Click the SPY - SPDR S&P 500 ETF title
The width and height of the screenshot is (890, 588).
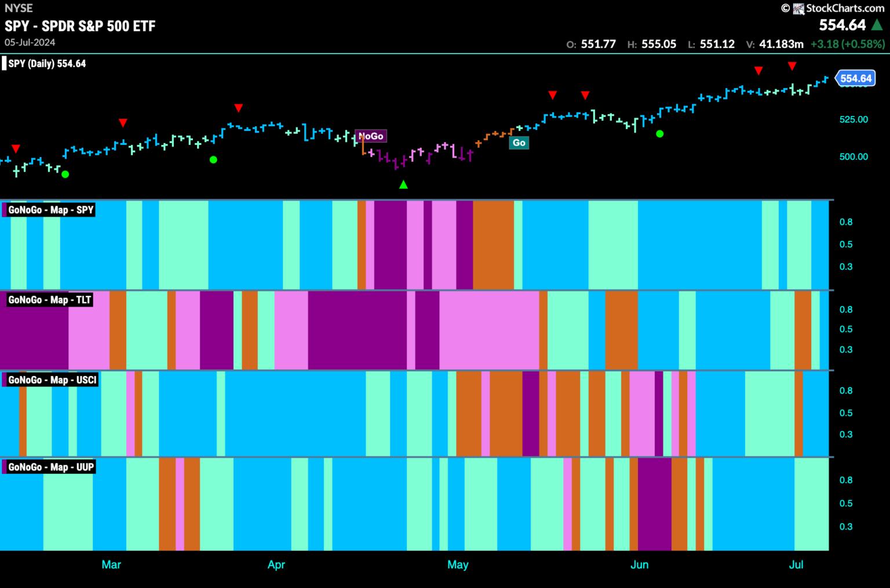[80, 26]
